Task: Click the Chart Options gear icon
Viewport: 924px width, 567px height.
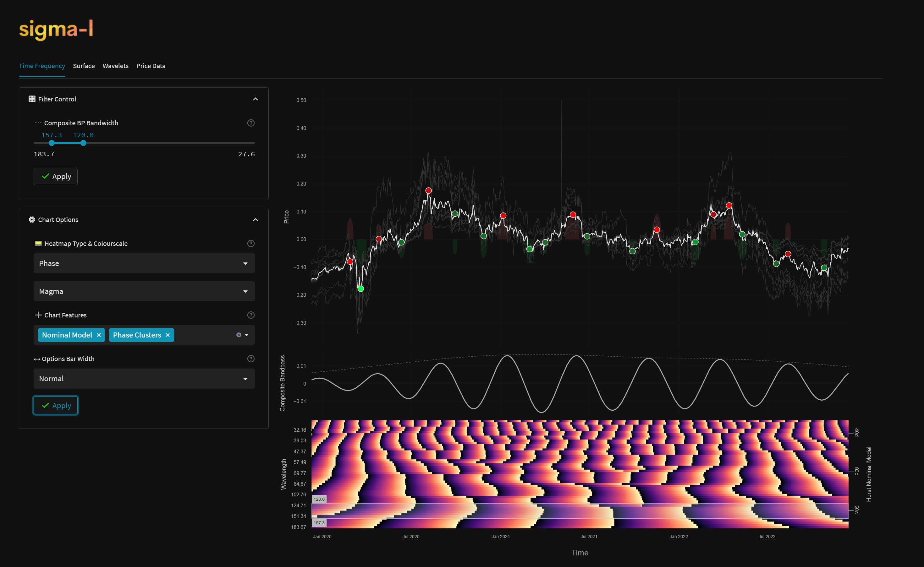Action: (x=32, y=220)
